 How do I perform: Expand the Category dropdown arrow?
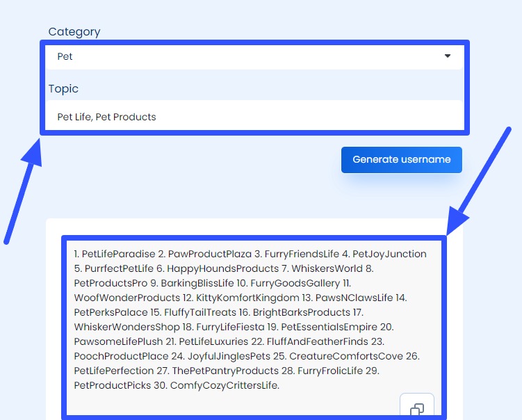(x=448, y=56)
